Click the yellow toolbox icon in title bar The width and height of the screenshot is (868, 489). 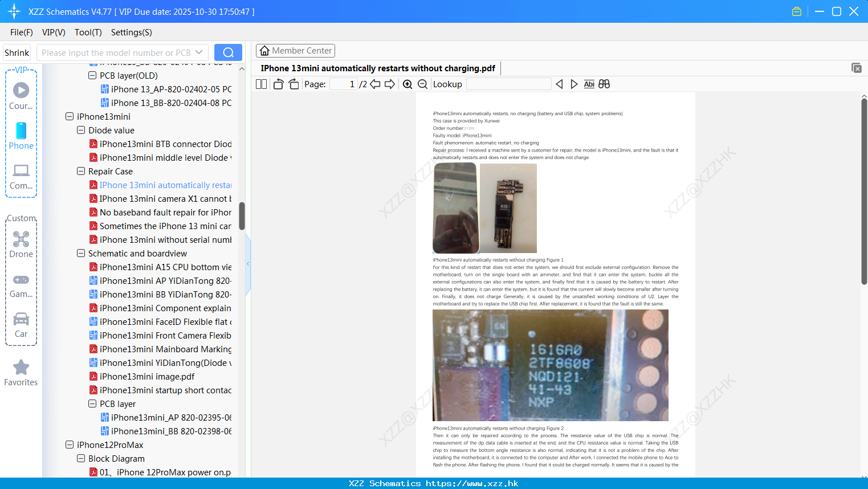[797, 11]
